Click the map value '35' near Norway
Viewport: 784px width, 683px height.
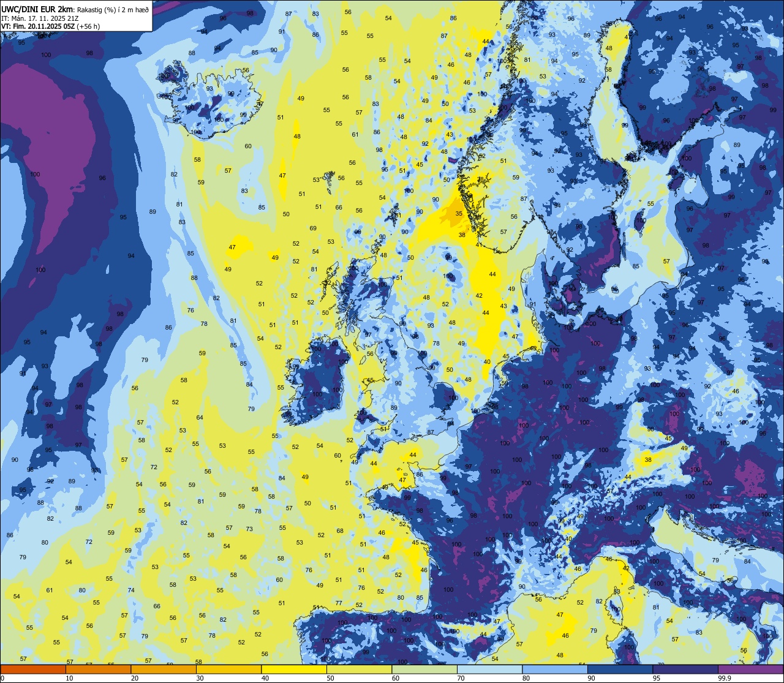tap(459, 214)
